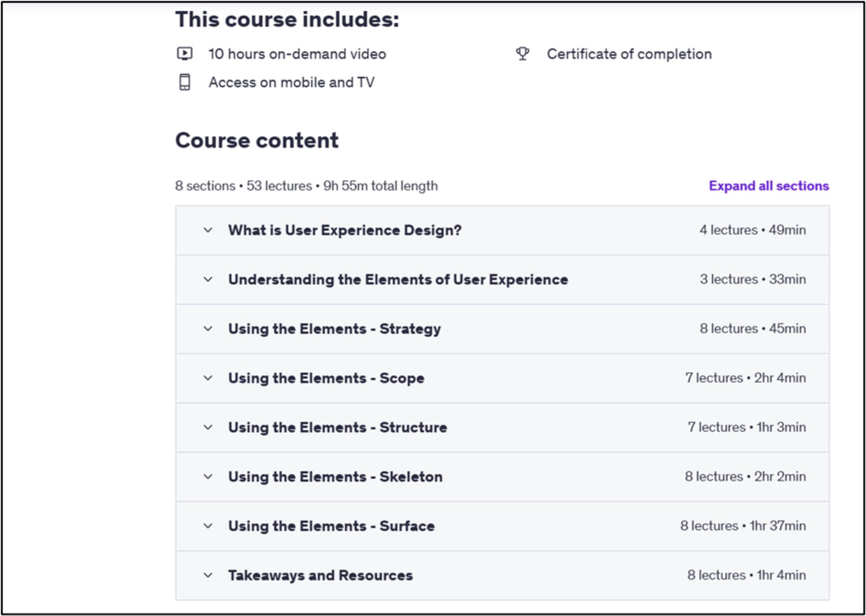Expand chevron for Using the Elements - Skeleton
This screenshot has height=616, width=866.
click(x=208, y=477)
